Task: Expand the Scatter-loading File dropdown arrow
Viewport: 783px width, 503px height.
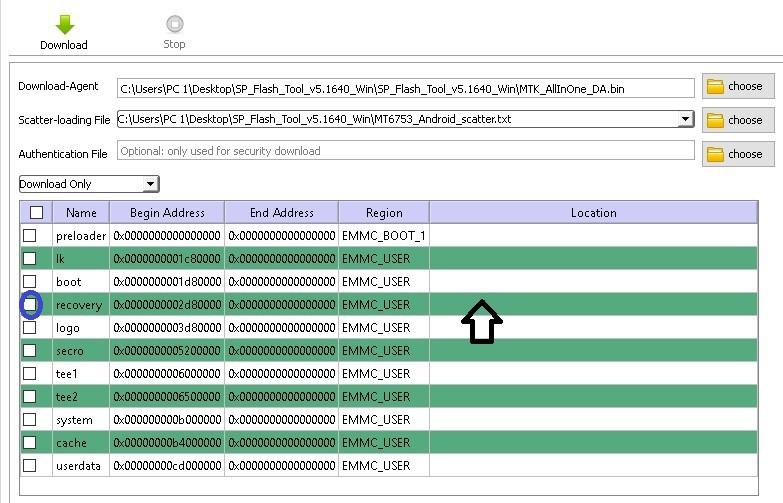Action: (685, 120)
